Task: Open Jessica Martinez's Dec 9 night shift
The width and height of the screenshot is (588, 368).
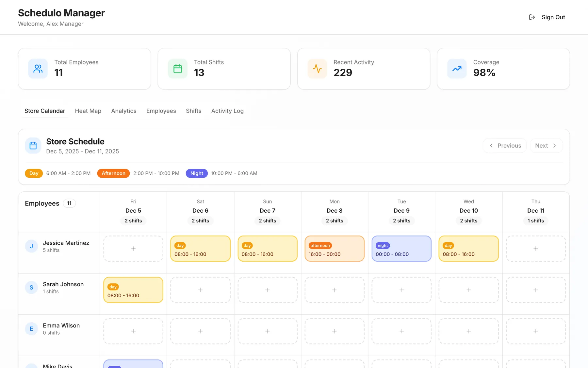Action: tap(401, 249)
